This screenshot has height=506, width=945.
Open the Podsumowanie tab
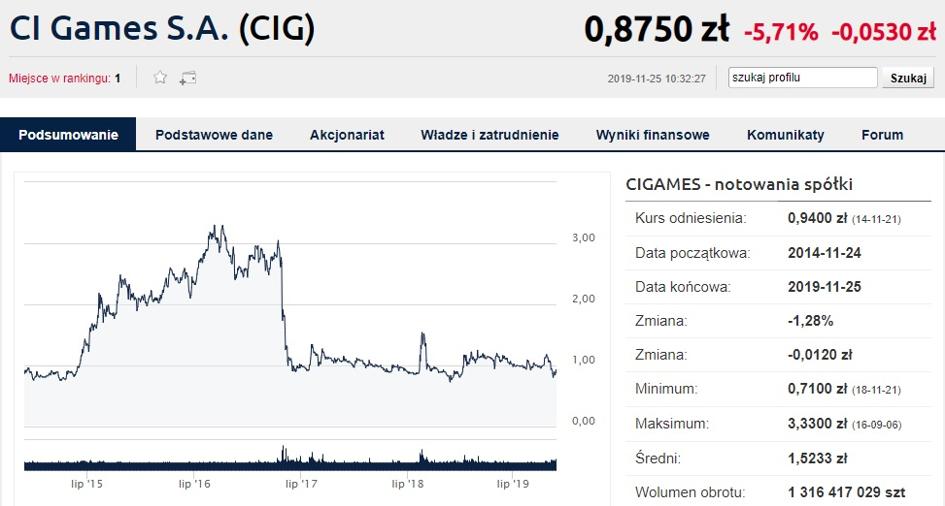(68, 134)
